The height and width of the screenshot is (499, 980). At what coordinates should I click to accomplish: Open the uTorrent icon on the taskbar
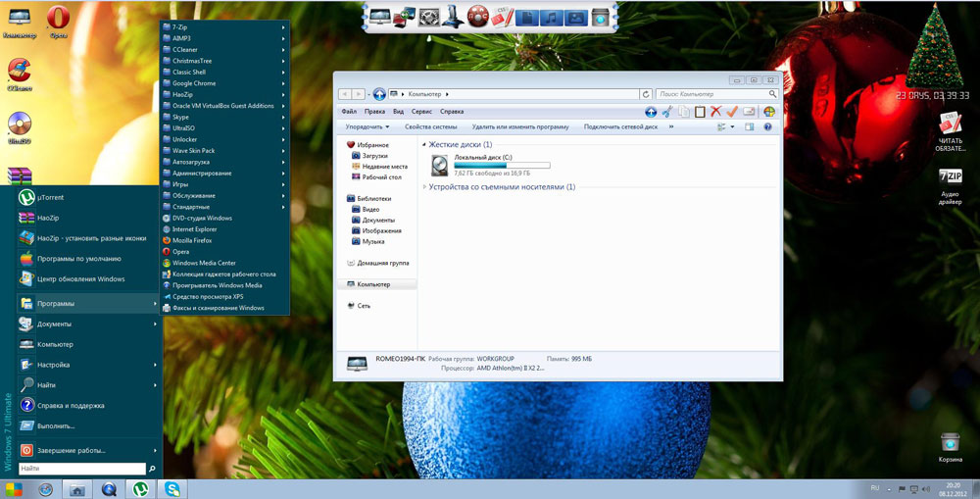[141, 488]
